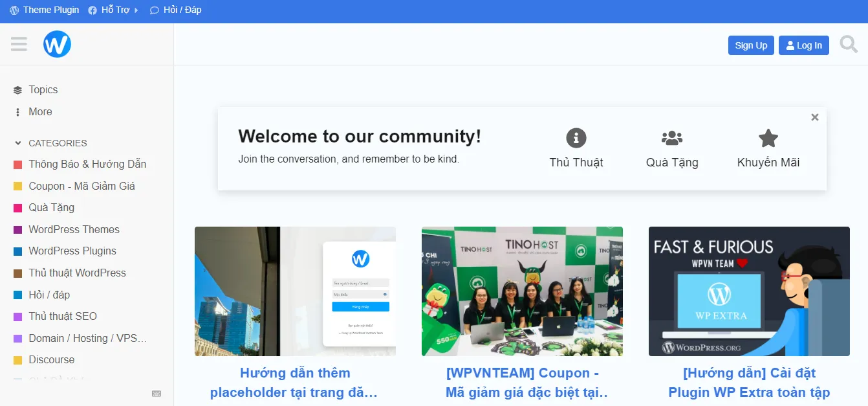Open Discourse category in sidebar
Screen dimensions: 868x406
(x=52, y=360)
